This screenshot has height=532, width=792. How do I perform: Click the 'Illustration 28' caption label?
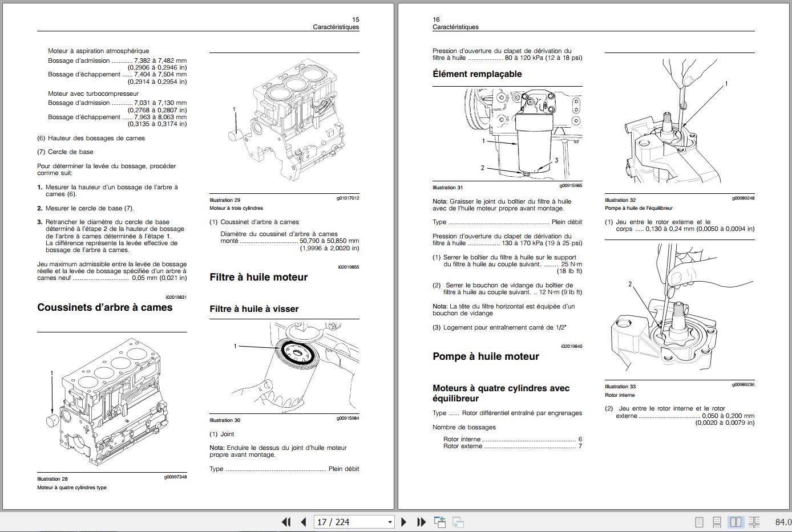point(52,479)
